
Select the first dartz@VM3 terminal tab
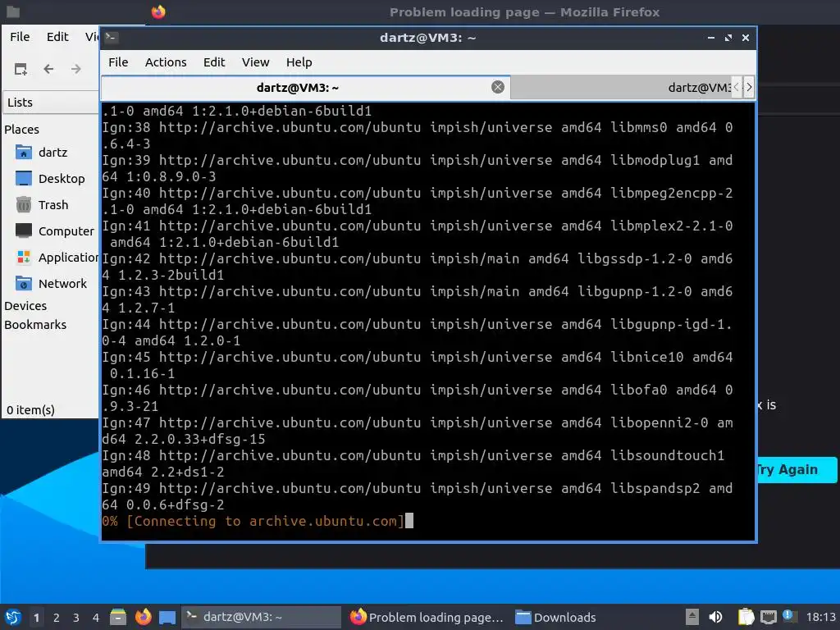(305, 87)
